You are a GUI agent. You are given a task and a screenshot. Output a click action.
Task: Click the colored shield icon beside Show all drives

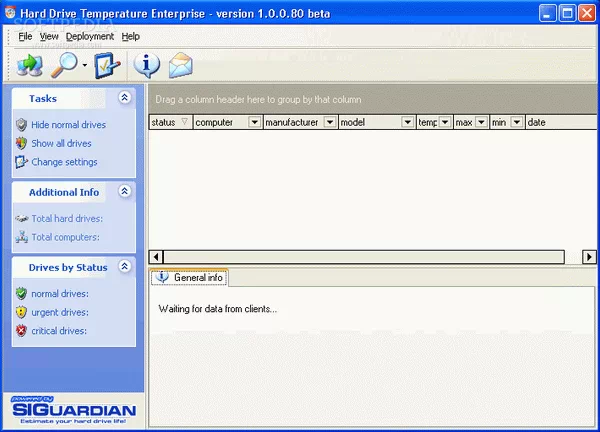pyautogui.click(x=21, y=143)
